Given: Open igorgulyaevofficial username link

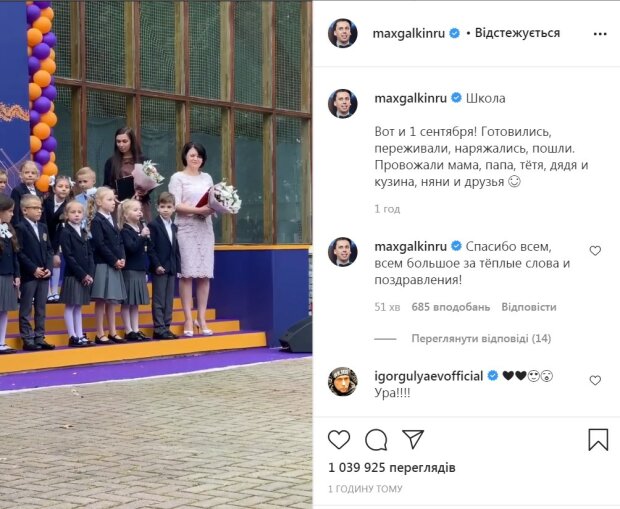Looking at the screenshot, I should [x=429, y=376].
